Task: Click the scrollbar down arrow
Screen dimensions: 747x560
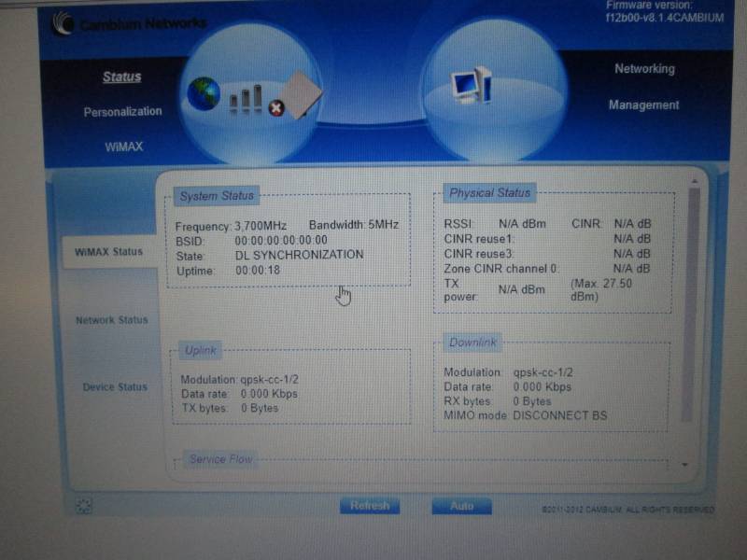Action: [684, 464]
